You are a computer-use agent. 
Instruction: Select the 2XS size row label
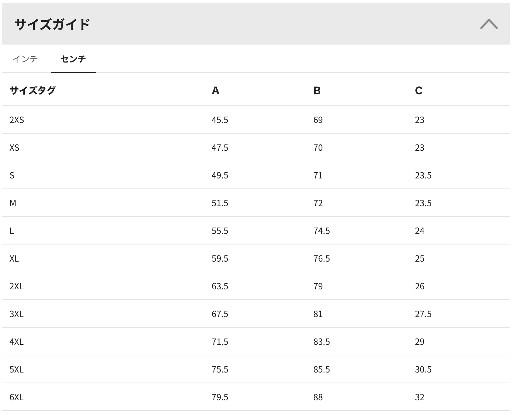pos(17,120)
